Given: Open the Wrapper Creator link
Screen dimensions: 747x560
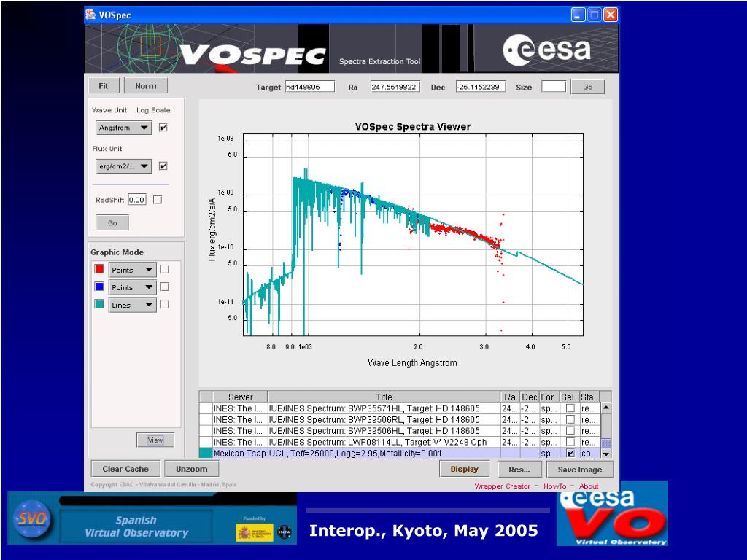Looking at the screenshot, I should click(502, 486).
